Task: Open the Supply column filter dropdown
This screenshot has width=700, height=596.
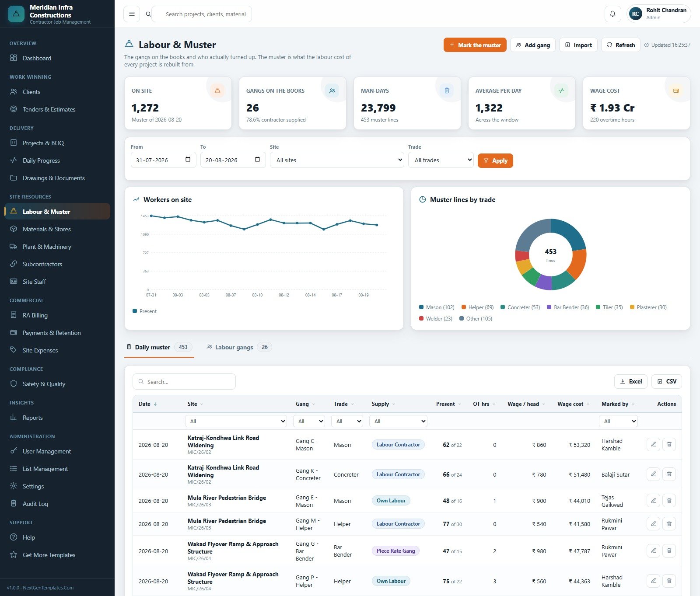Action: point(398,421)
